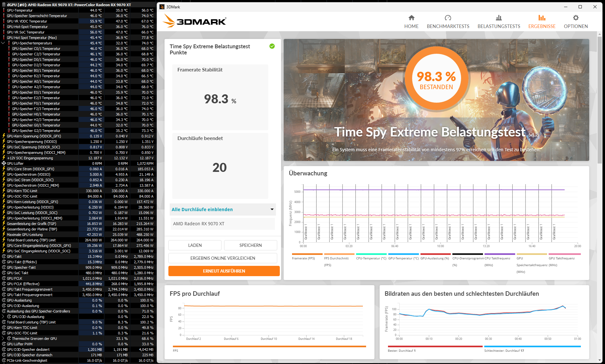Switch to the Belastungstests tab
The image size is (605, 364).
pos(499,22)
